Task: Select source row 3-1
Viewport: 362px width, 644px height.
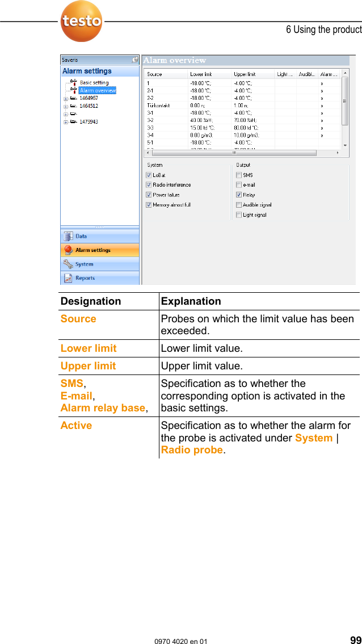Action: (x=242, y=112)
